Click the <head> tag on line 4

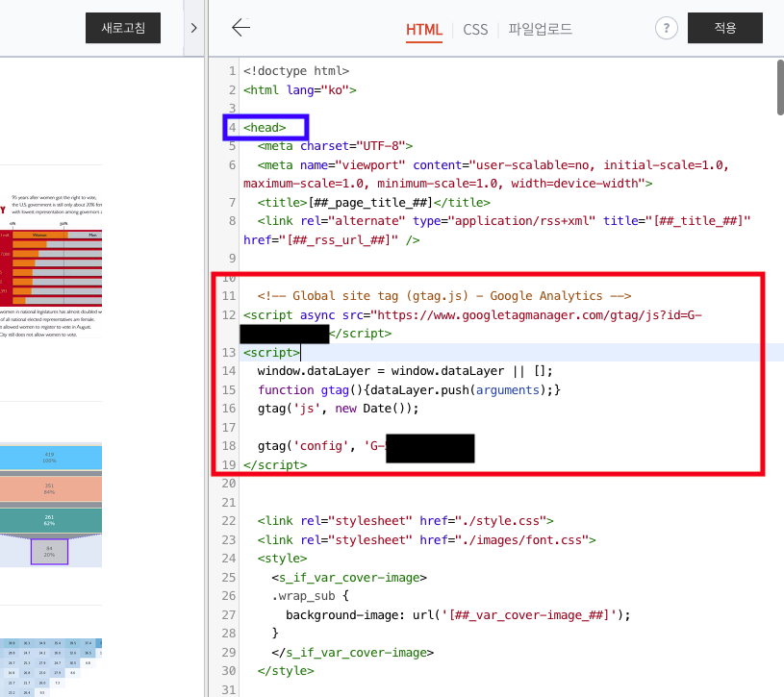coord(265,128)
